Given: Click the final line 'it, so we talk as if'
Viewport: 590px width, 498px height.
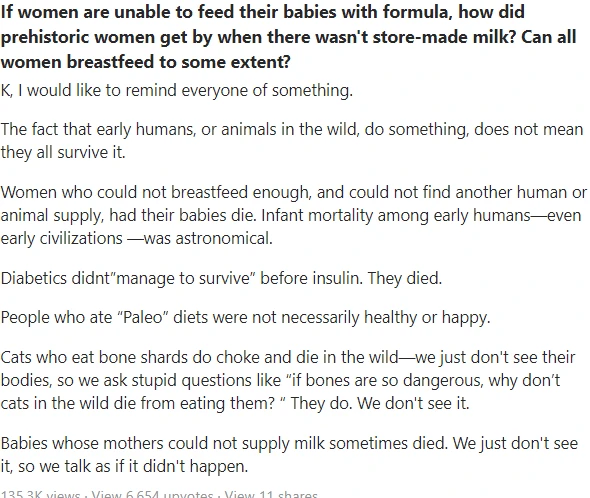Looking at the screenshot, I should coord(124,466).
